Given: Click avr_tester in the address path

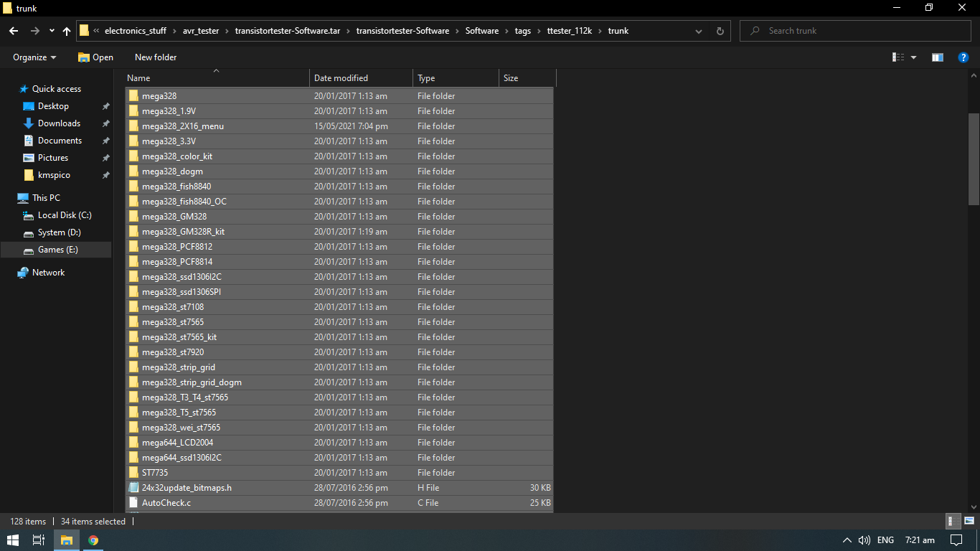Looking at the screenshot, I should coord(201,31).
